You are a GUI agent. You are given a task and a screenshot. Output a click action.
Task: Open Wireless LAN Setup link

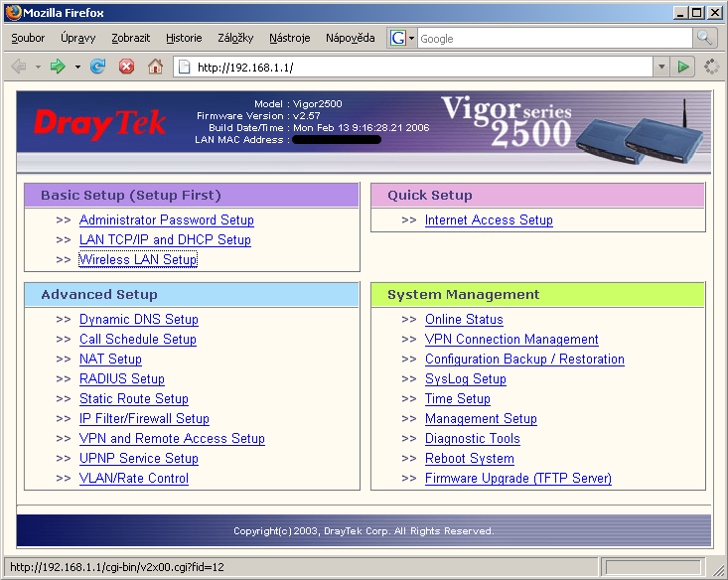(138, 259)
